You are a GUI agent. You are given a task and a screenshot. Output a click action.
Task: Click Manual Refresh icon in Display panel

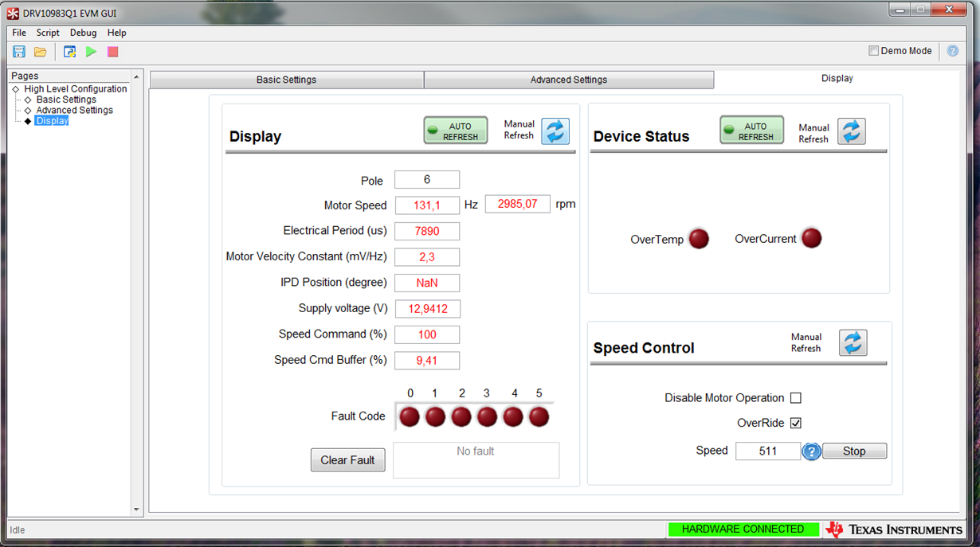(x=555, y=131)
